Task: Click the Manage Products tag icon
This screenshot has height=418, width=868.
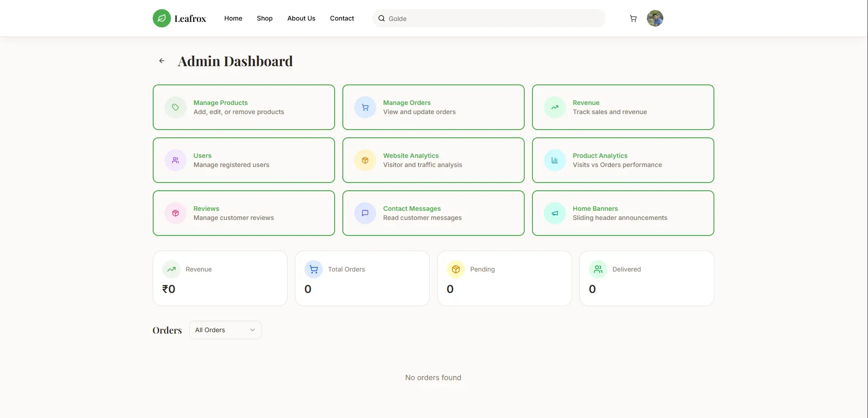Action: 176,107
